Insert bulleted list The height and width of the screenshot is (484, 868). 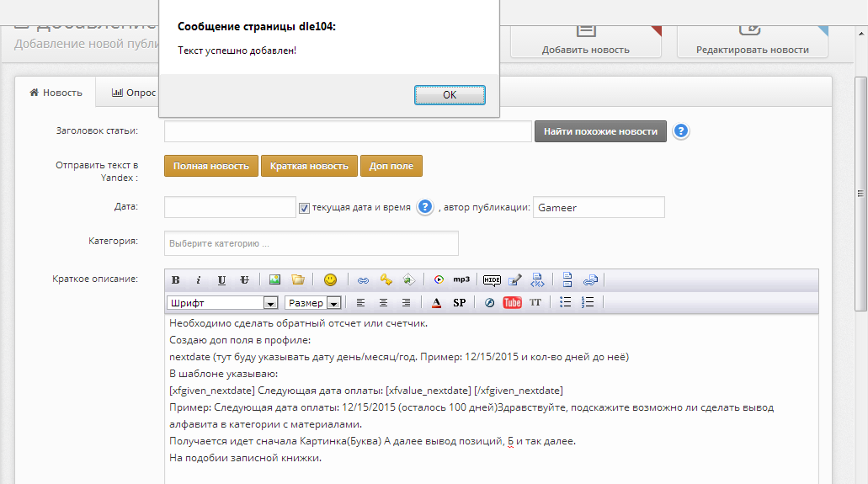pyautogui.click(x=565, y=302)
